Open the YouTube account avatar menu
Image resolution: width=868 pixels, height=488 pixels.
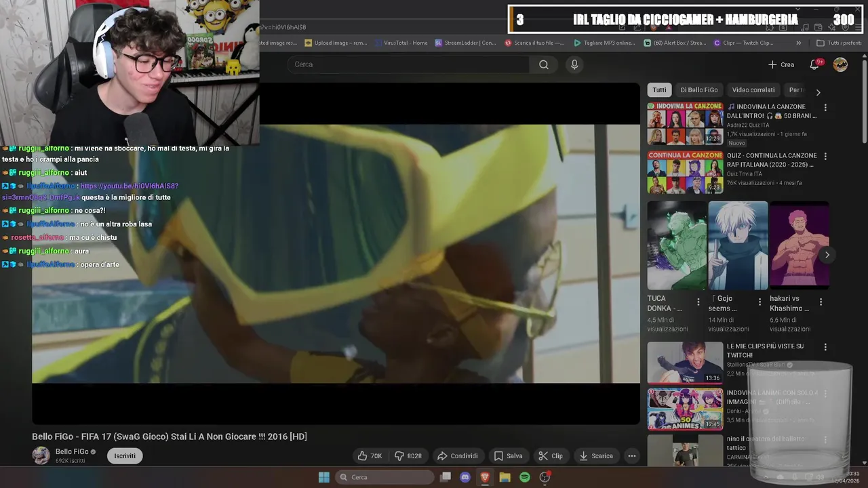pos(840,64)
